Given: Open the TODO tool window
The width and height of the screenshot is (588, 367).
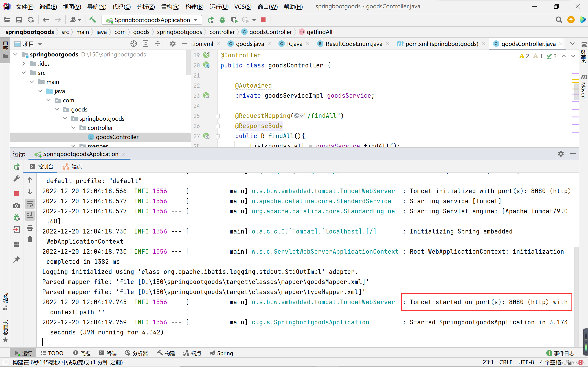Looking at the screenshot, I should point(52,353).
